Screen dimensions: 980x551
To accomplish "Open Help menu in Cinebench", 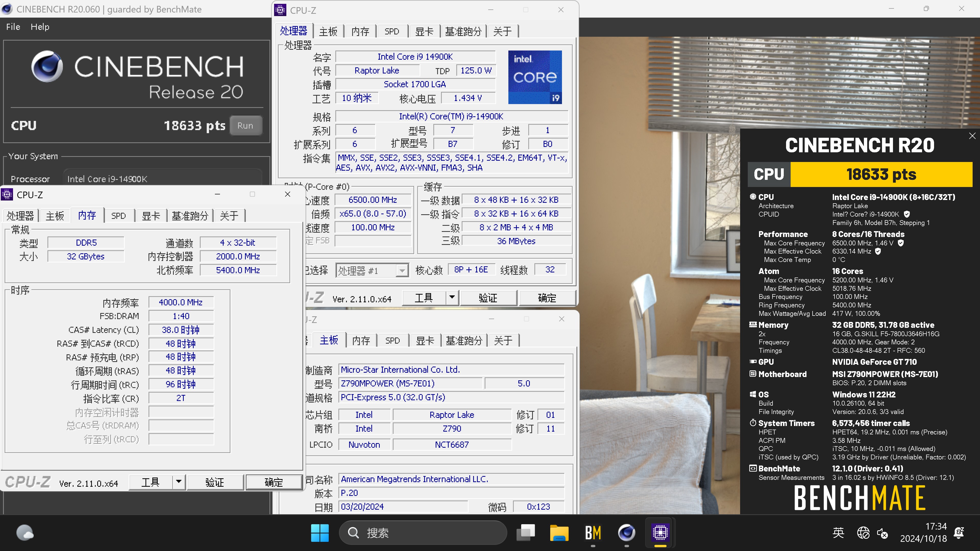I will point(40,27).
